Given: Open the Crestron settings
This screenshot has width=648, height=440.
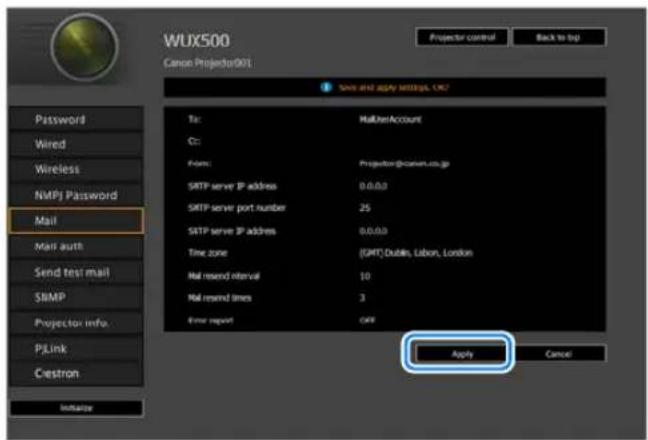Looking at the screenshot, I should pos(76,373).
